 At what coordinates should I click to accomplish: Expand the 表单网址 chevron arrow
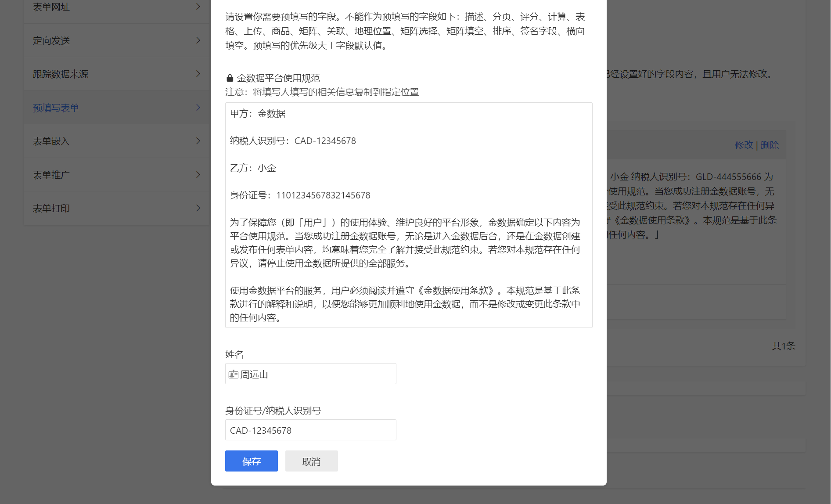[x=198, y=7]
